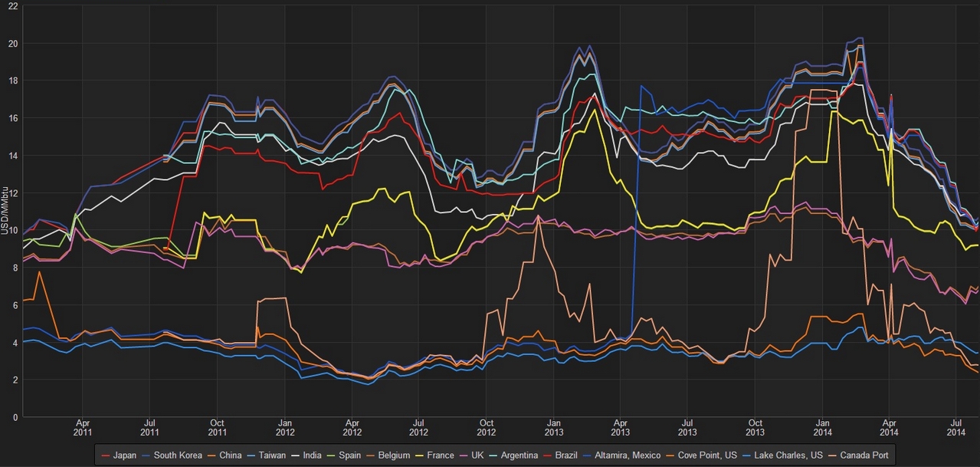This screenshot has height=467, width=980.
Task: Click the Jan 2013 axis label
Action: (x=552, y=428)
